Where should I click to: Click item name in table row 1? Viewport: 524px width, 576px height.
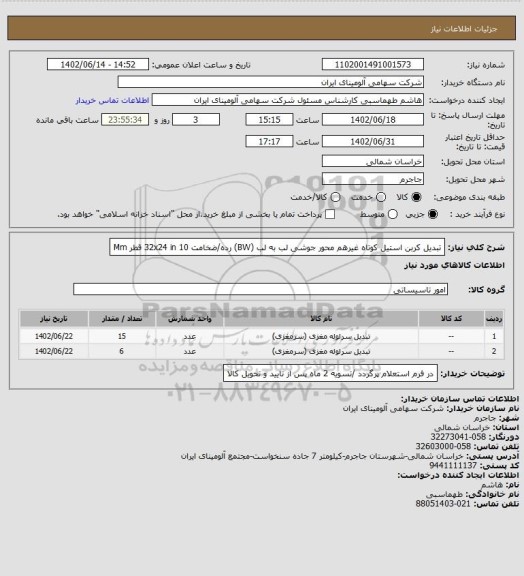(321, 336)
